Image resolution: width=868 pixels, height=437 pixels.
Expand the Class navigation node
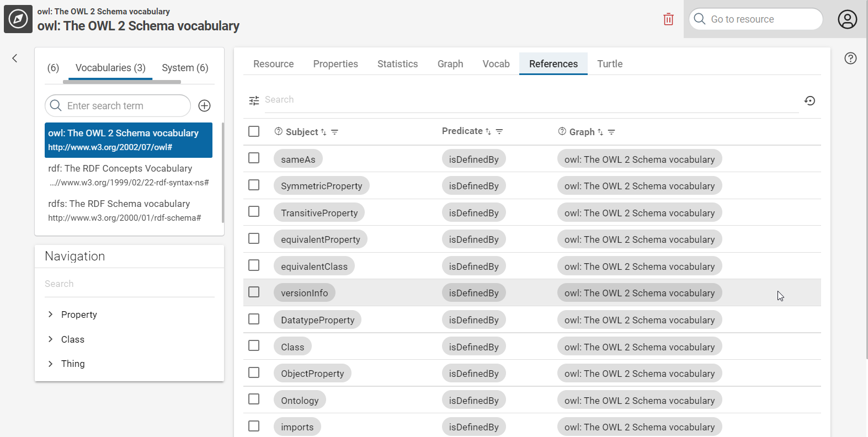[51, 339]
